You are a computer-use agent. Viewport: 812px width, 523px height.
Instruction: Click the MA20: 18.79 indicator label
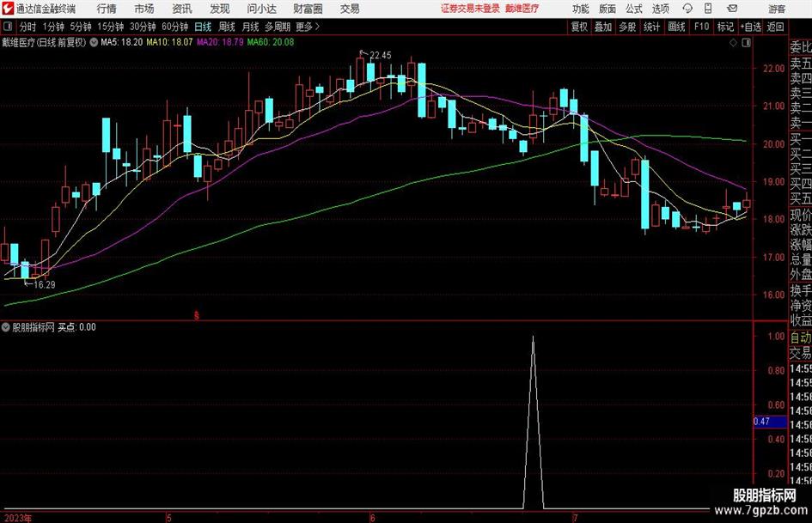click(x=220, y=42)
